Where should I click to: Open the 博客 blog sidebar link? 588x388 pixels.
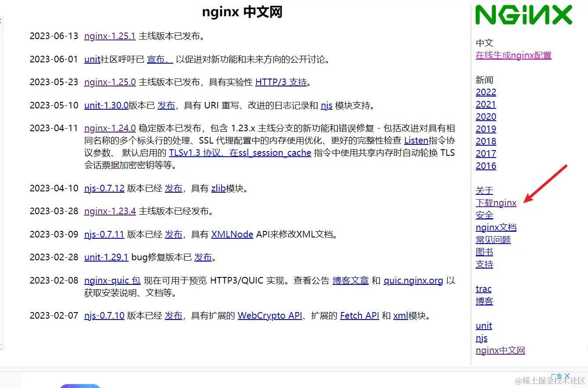click(x=484, y=301)
